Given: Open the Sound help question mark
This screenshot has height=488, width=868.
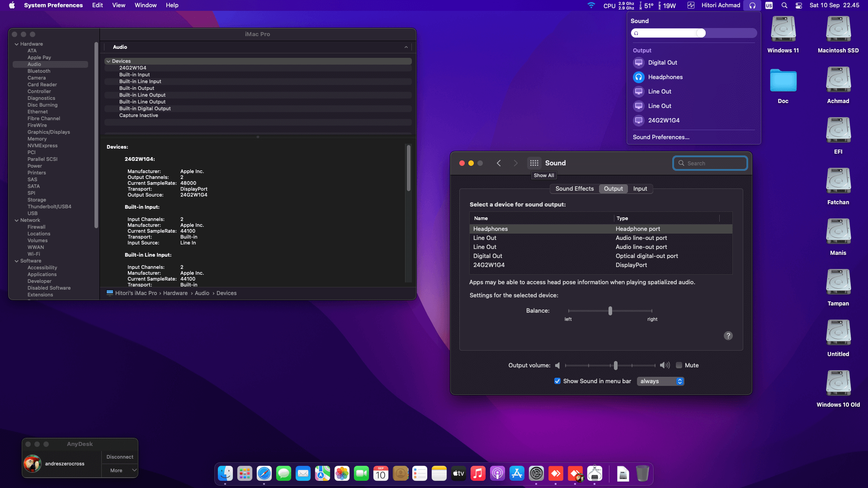Looking at the screenshot, I should click(x=728, y=336).
